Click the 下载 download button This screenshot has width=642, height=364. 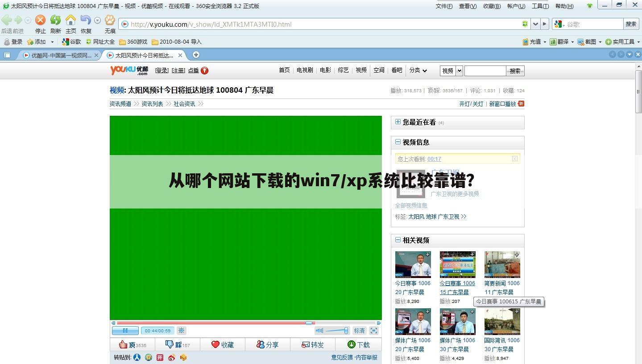359,344
